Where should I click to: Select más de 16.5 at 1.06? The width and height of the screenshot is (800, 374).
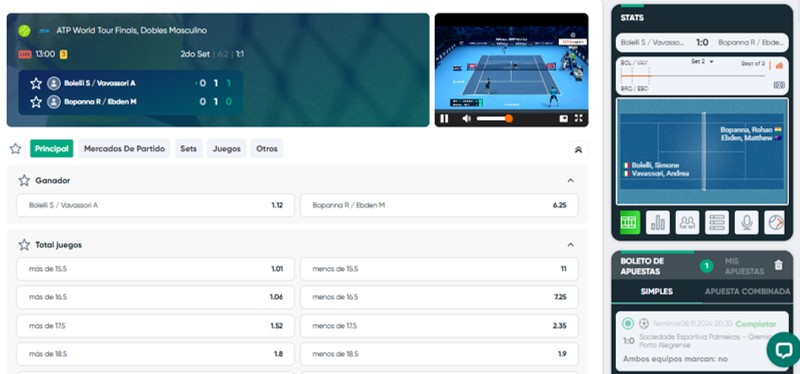156,297
